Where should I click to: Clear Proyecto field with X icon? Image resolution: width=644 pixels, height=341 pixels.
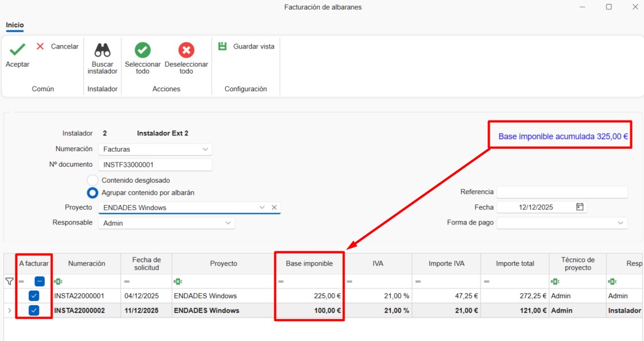click(274, 207)
